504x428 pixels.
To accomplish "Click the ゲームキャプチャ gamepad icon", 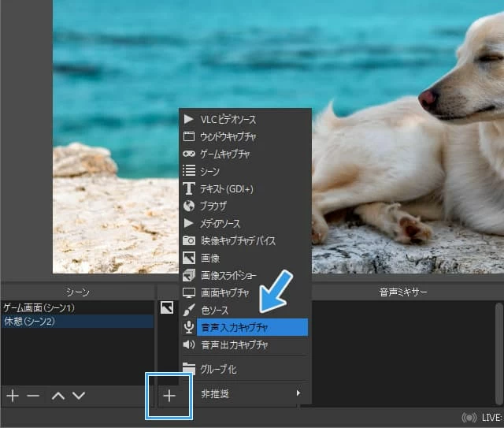I will pos(189,154).
